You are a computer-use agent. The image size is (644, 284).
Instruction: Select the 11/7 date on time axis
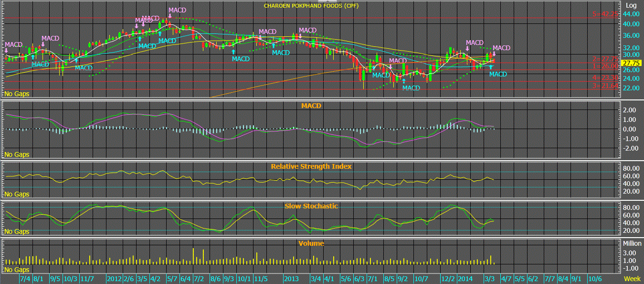[86, 278]
